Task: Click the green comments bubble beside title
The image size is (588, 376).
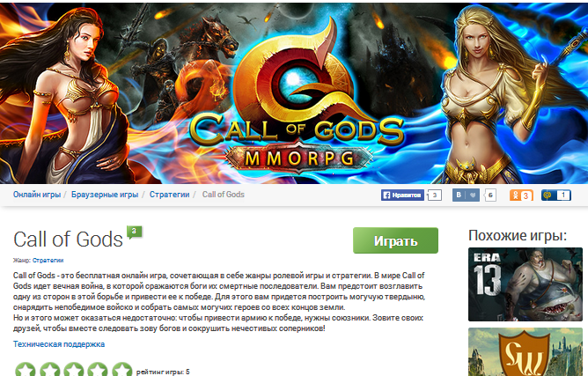Action: (135, 232)
